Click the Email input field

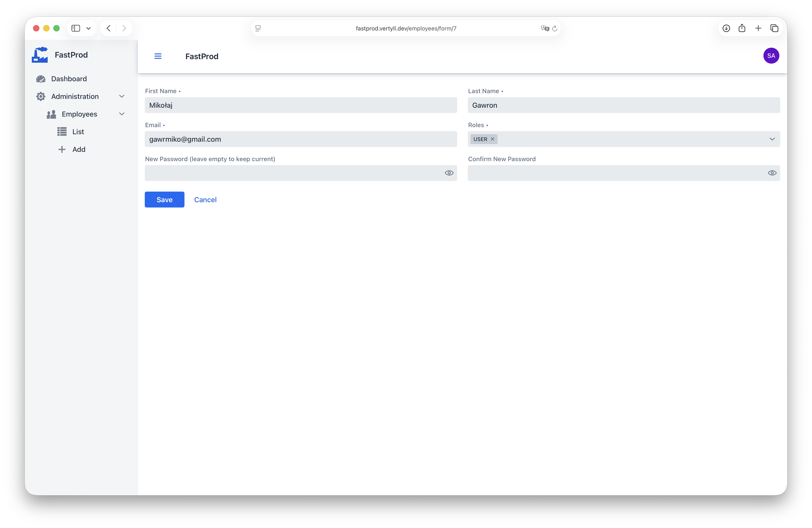300,139
